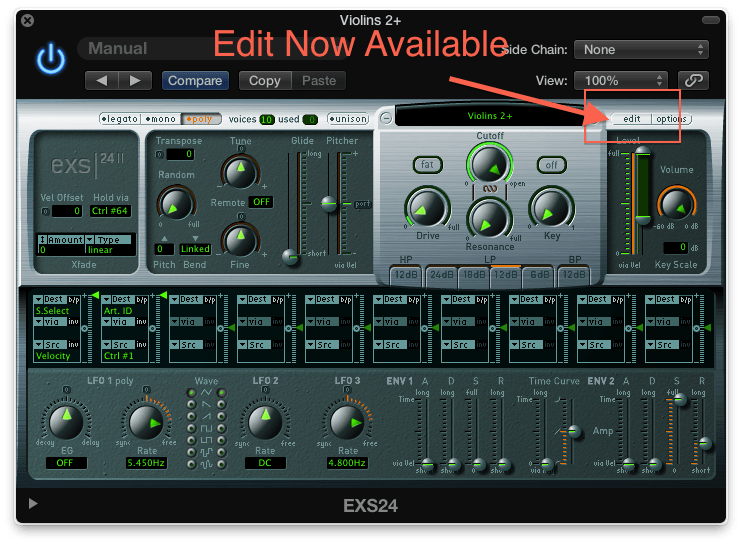Click the Copy button
The height and width of the screenshot is (545, 742).
point(265,81)
